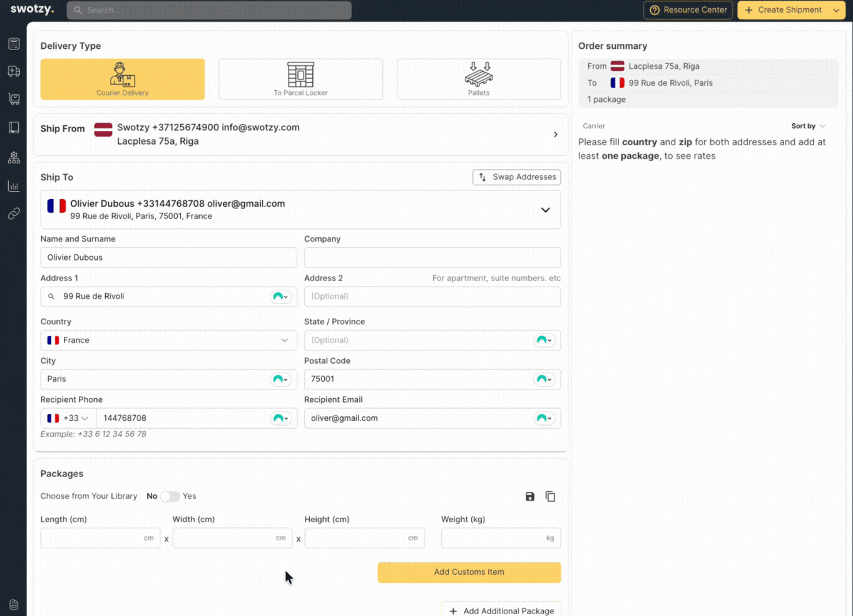Expand the Country dropdown showing France
Image resolution: width=853 pixels, height=616 pixels.
[x=283, y=340]
